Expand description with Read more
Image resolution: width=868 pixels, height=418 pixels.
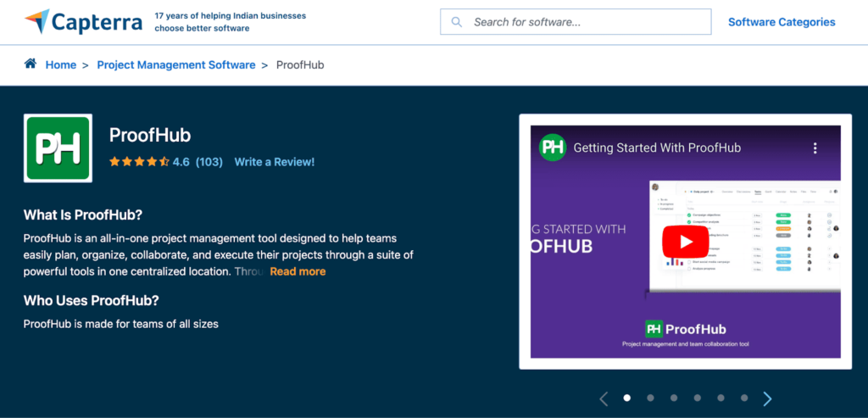[x=298, y=271]
